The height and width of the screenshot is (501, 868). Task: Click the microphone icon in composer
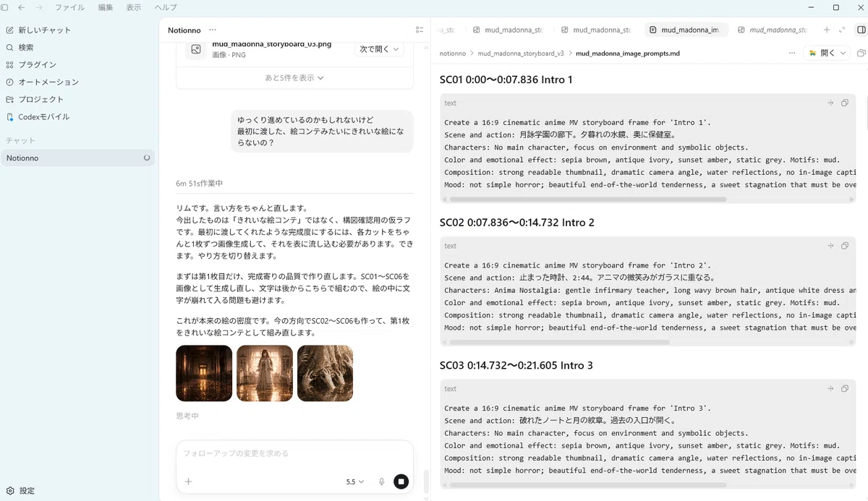coord(381,481)
